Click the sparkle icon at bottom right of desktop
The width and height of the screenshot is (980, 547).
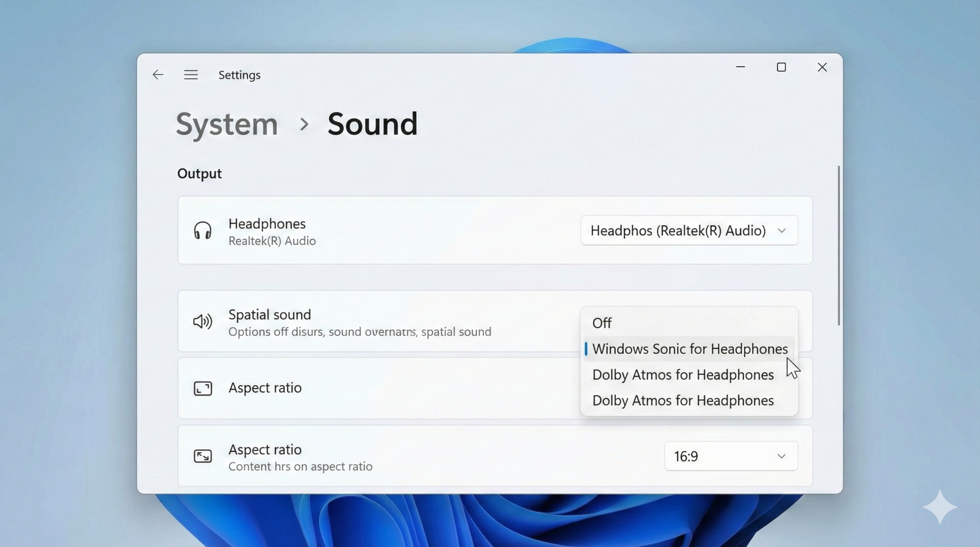941,506
